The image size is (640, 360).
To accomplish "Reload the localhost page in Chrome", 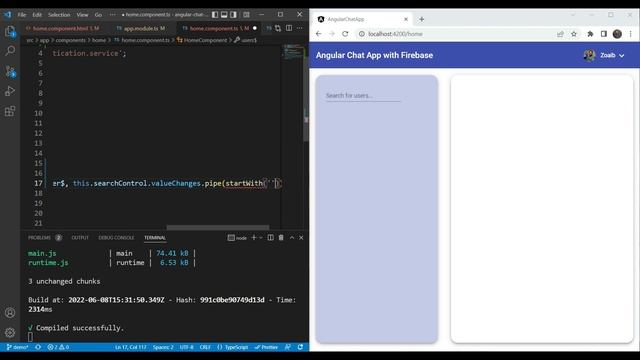I will click(x=345, y=34).
